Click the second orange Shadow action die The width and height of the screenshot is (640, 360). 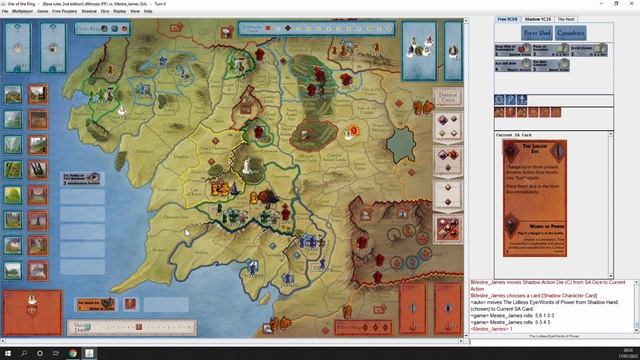point(511,112)
